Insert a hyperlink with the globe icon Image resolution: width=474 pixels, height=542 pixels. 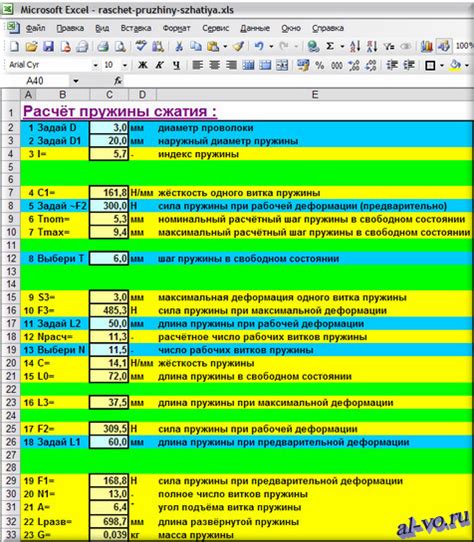[313, 46]
